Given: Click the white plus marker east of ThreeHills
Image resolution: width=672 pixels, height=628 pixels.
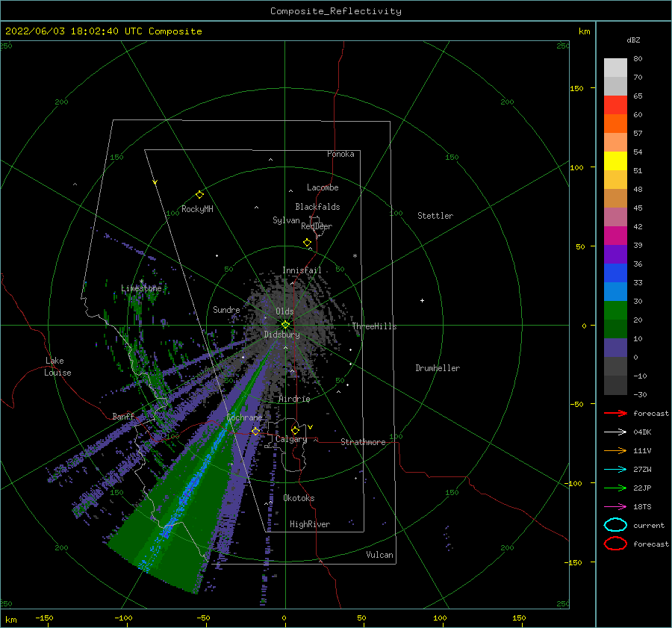Looking at the screenshot, I should 422,300.
